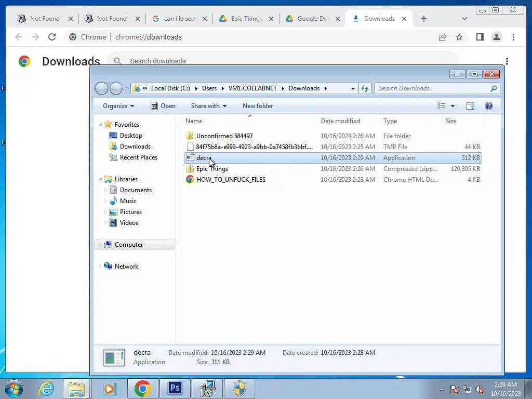Refresh Explorer folder view button
The image size is (532, 399).
365,88
